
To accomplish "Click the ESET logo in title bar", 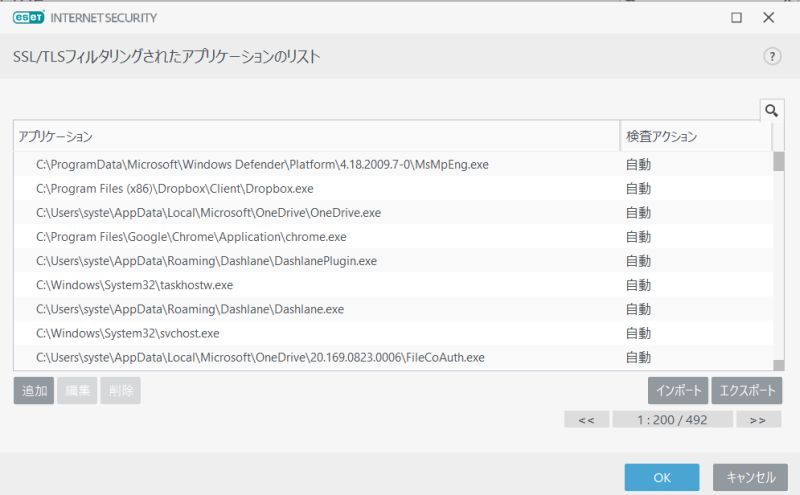I will click(29, 17).
